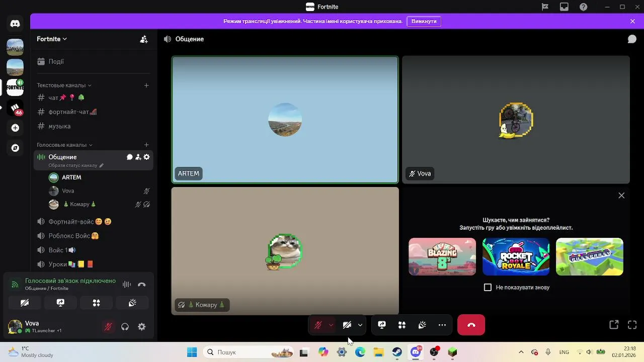Select the Fortnite server icon in sidebar
The width and height of the screenshot is (644, 362).
point(15,87)
